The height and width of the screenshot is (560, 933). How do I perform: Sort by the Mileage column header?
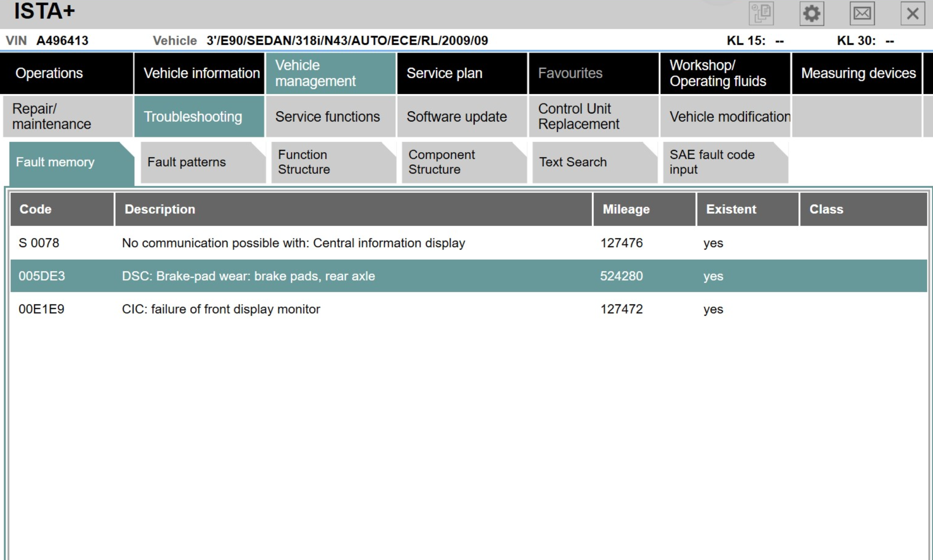point(644,209)
